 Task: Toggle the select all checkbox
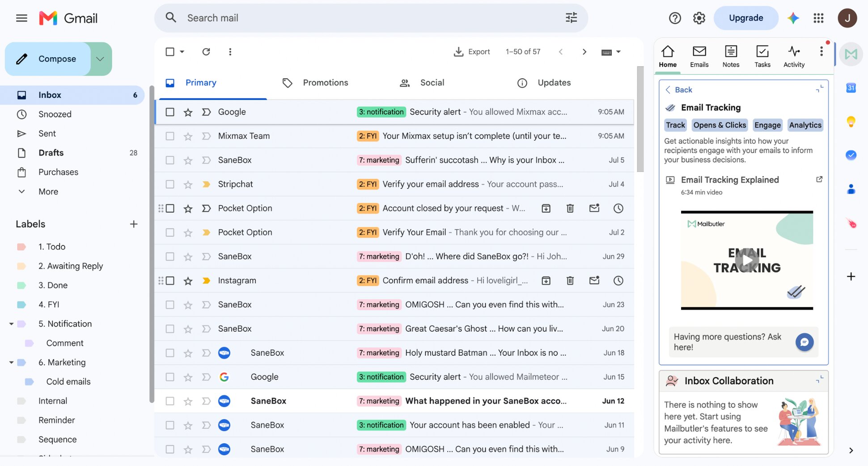click(x=170, y=52)
